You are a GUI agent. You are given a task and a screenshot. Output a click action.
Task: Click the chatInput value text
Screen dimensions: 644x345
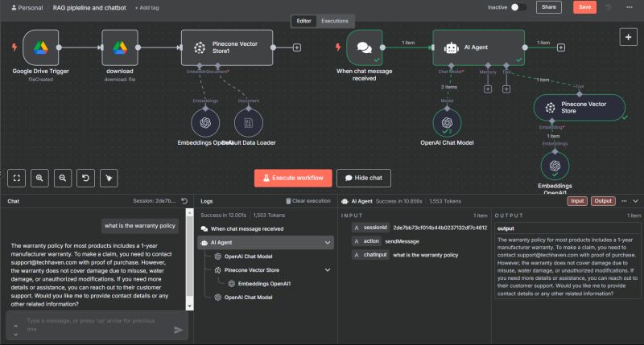pos(426,255)
